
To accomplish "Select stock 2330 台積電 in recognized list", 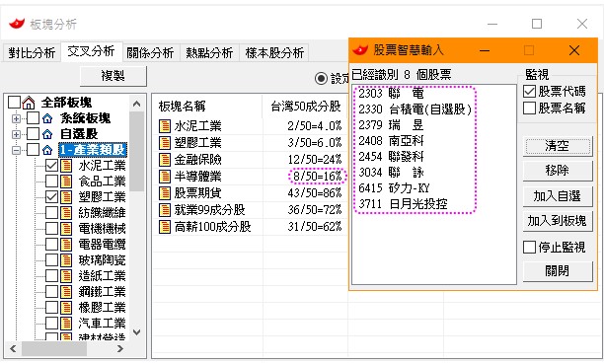I will 415,109.
